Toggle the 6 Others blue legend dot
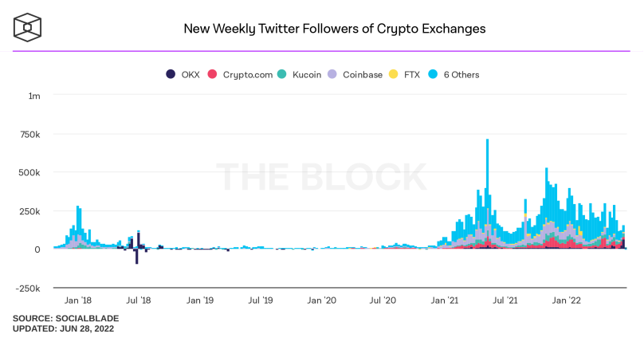This screenshot has height=338, width=644. (x=433, y=74)
